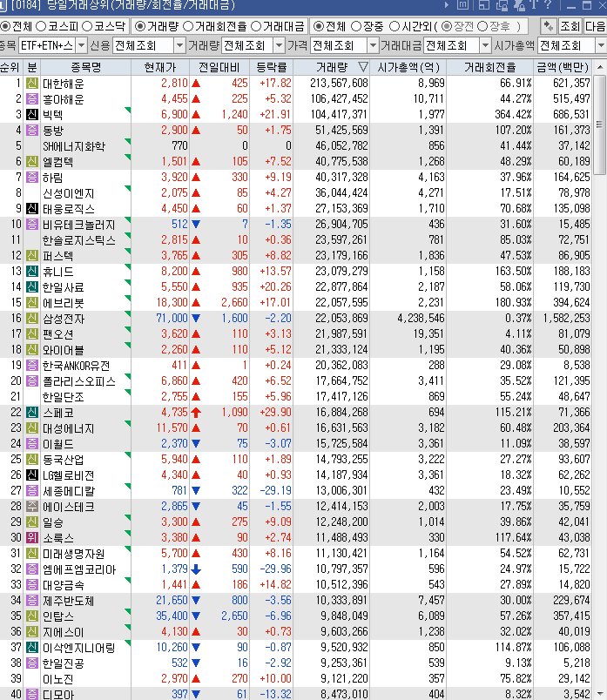Select the 코스닥 market radio button

87,26
